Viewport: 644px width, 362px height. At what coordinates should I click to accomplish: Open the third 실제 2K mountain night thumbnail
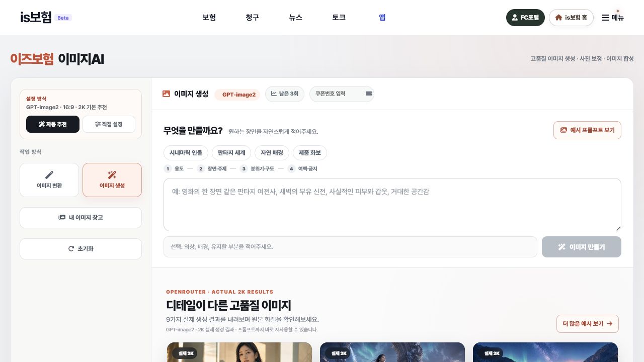coord(545,352)
